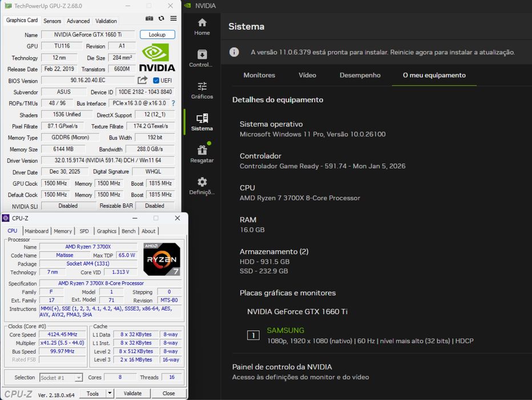Screen dimensions: 532x400
Task: Open Painel de controlo da NVIDIA link
Action: [282, 367]
